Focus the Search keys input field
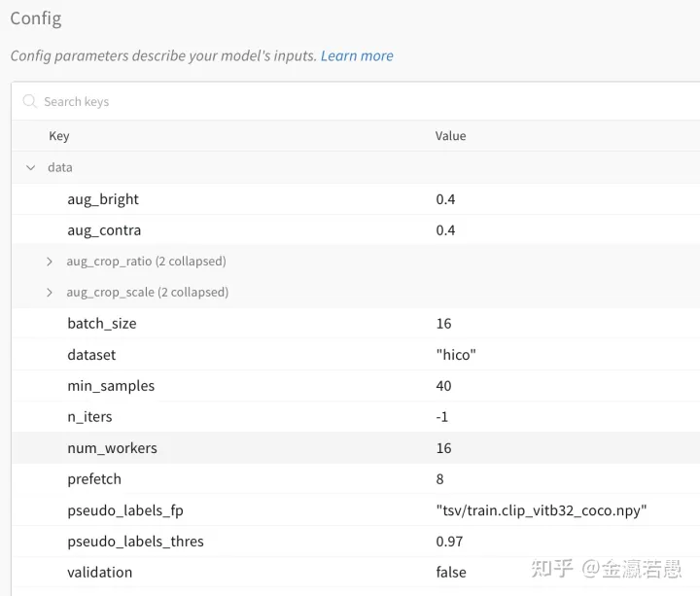The image size is (700, 596). (357, 101)
